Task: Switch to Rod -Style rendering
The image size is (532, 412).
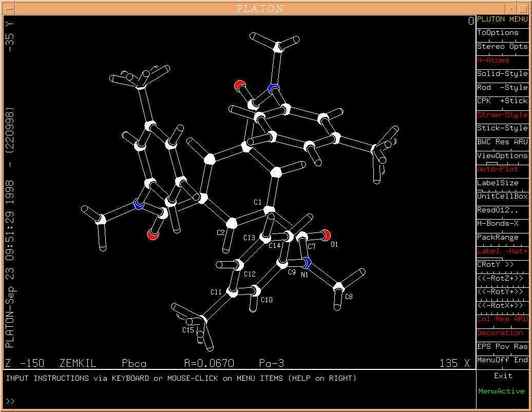Action: [502, 87]
